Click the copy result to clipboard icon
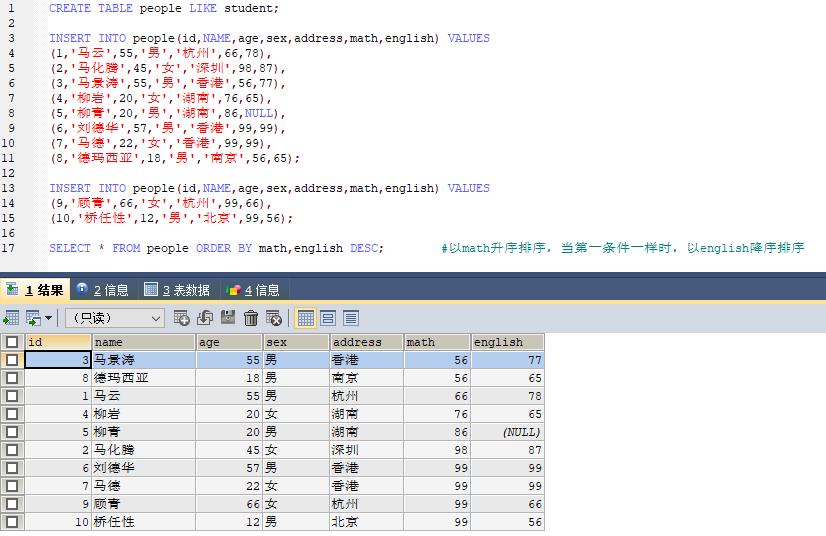Viewport: 826px width, 536px height. point(33,318)
